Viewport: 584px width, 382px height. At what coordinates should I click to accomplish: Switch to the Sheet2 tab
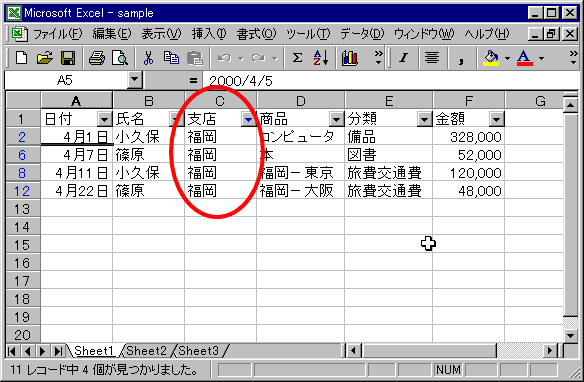[x=146, y=351]
